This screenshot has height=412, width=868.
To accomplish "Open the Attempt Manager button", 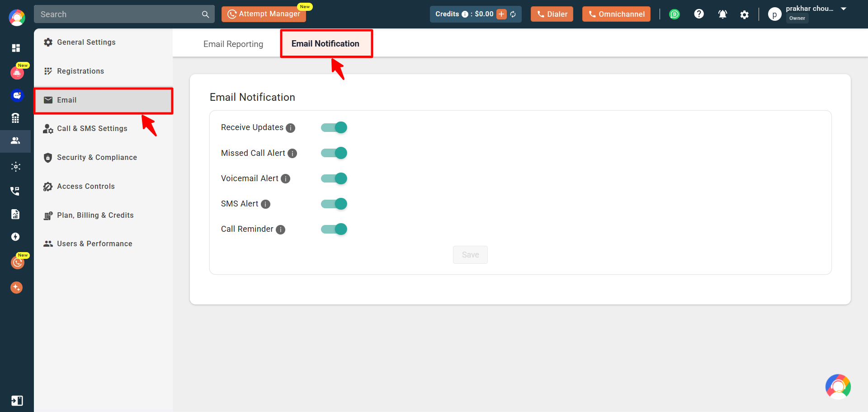I will [264, 14].
